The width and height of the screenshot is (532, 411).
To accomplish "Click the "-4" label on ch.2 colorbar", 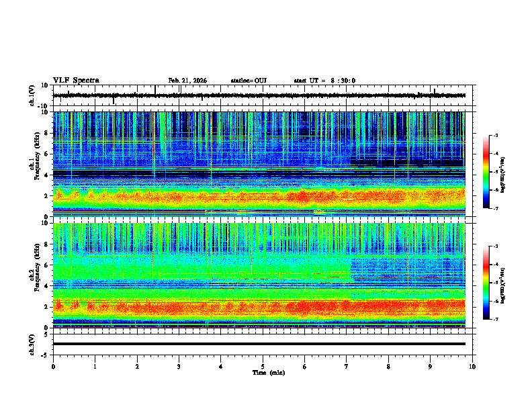I will (x=496, y=264).
